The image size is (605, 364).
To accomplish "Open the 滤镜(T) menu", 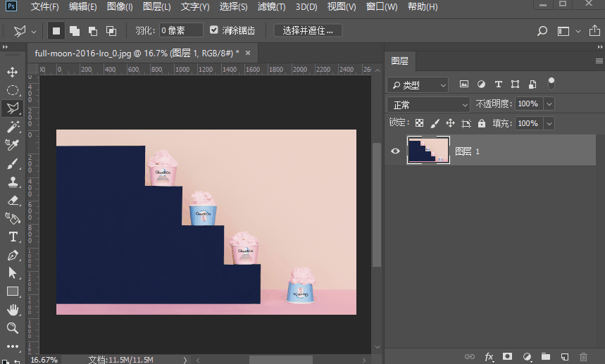I will coord(271,7).
